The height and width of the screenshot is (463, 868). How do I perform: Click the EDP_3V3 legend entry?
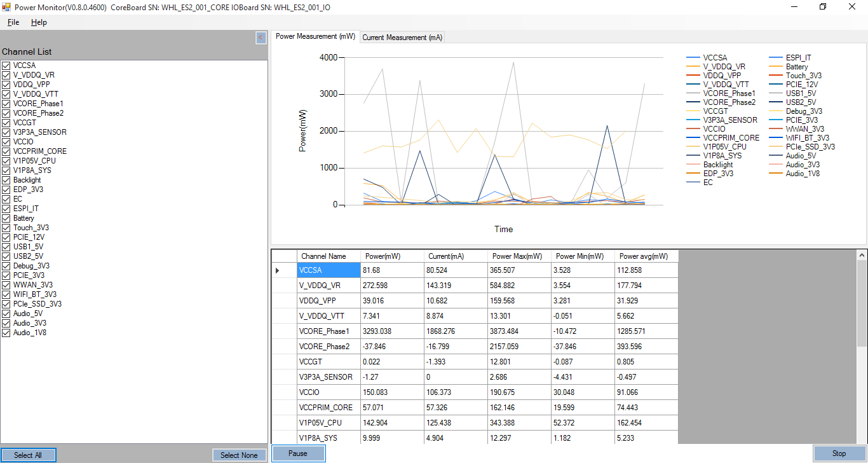pyautogui.click(x=718, y=174)
